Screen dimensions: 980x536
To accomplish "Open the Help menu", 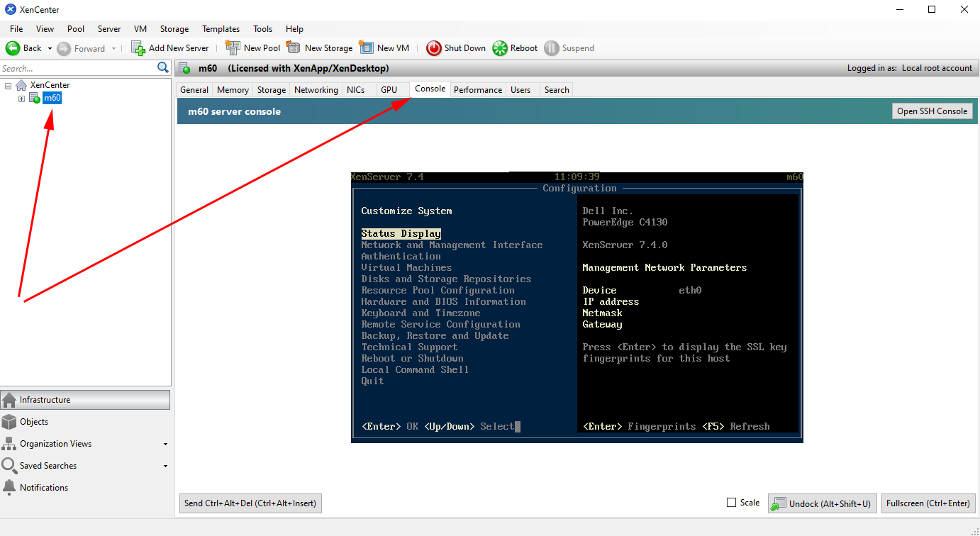I will pyautogui.click(x=295, y=29).
